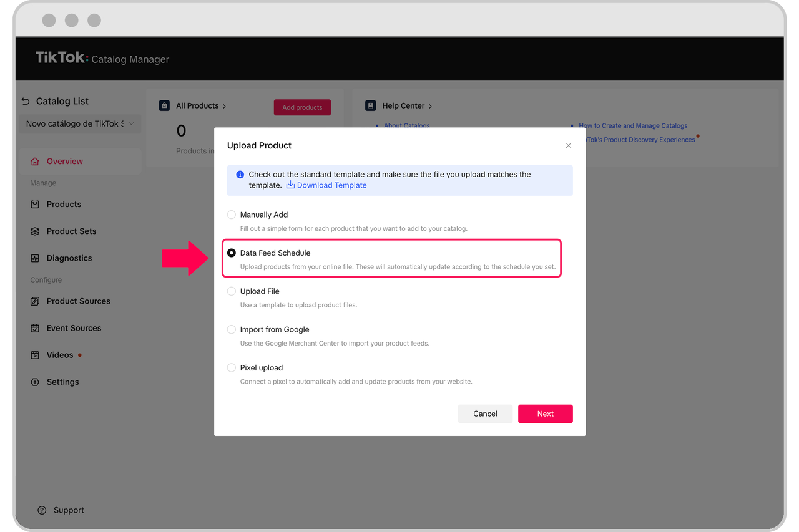Click the Videos icon in sidebar
This screenshot has width=799, height=532.
tap(35, 355)
